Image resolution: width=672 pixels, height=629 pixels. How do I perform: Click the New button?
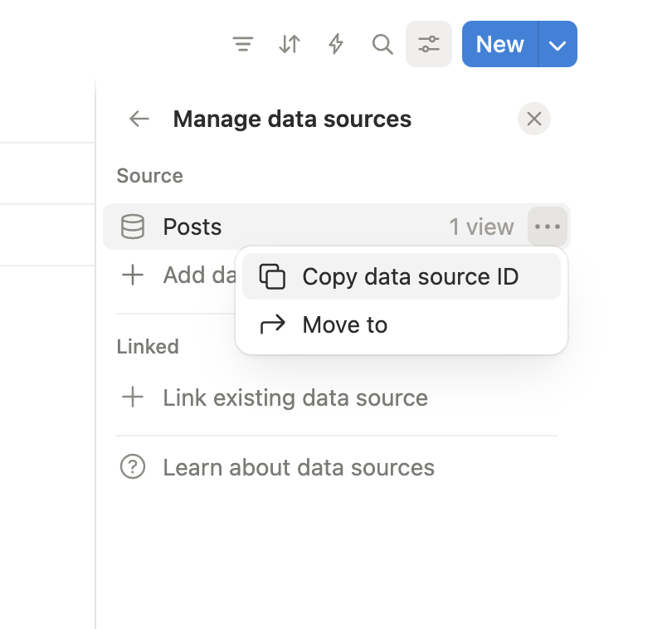[499, 44]
